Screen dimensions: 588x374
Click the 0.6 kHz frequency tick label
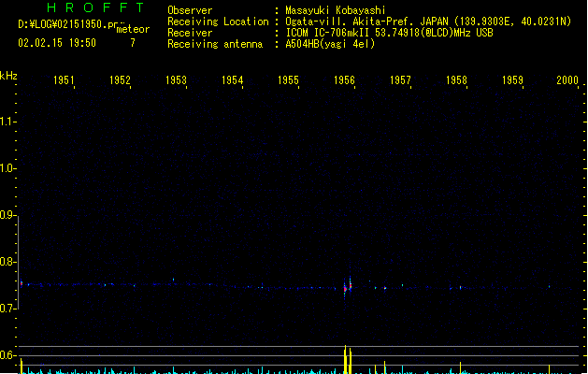tap(7, 355)
